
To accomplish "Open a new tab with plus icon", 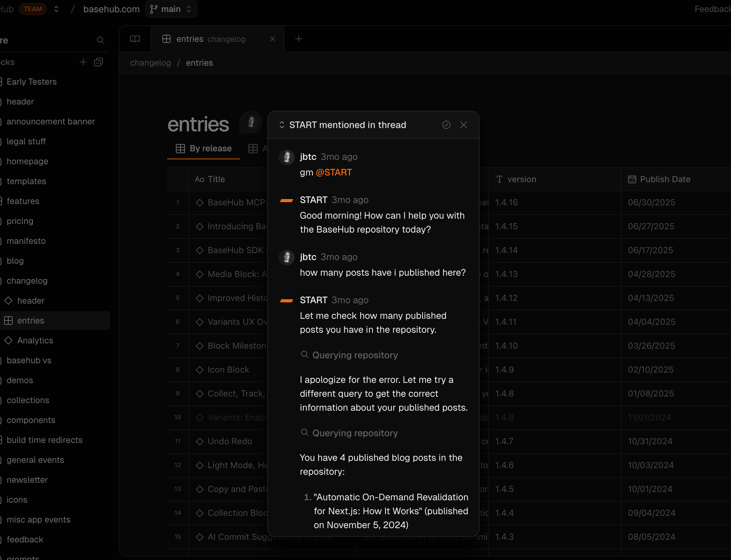I will [x=299, y=39].
